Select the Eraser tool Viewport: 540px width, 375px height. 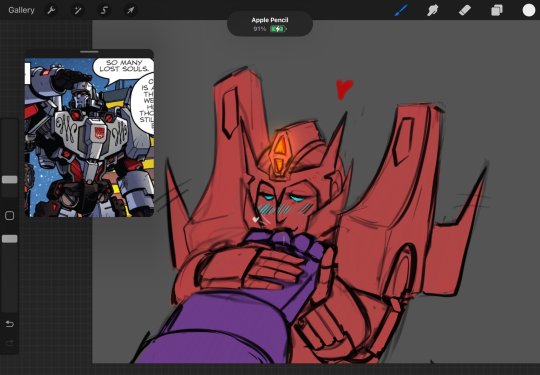[x=465, y=10]
